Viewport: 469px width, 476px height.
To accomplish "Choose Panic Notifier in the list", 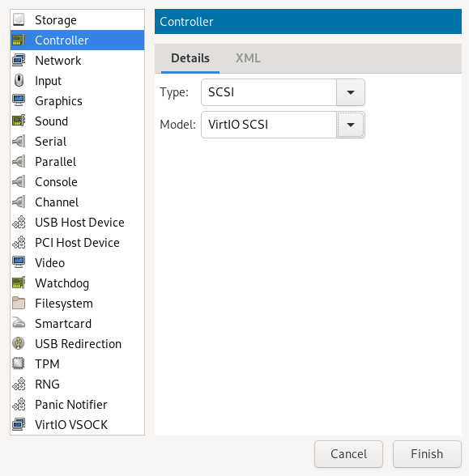I will (77, 405).
